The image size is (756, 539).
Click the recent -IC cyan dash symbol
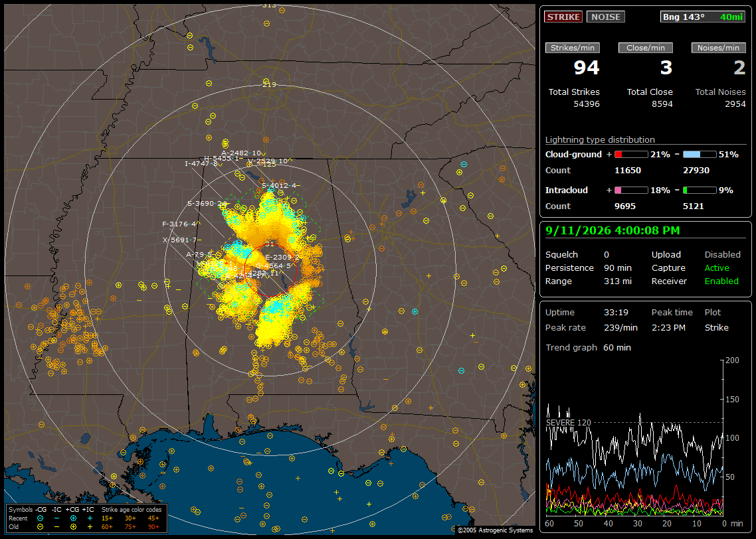pos(56,518)
